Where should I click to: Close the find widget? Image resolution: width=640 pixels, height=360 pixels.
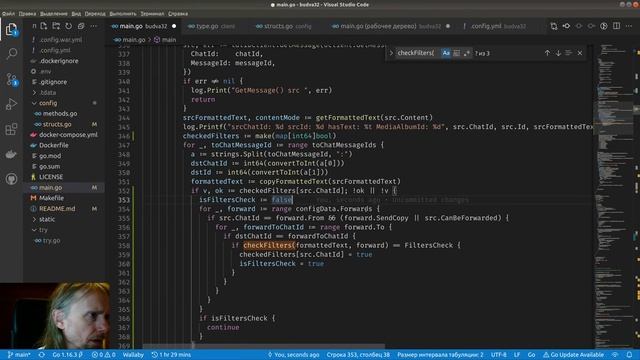point(580,53)
